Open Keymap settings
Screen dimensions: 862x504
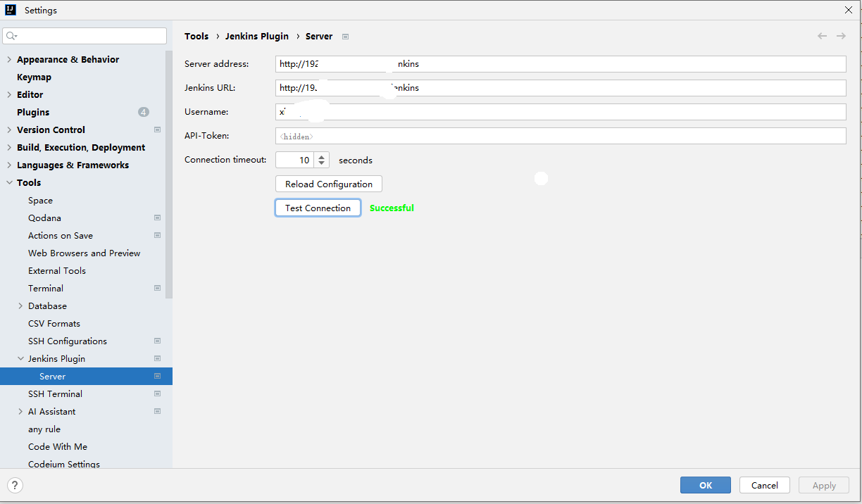pyautogui.click(x=34, y=77)
